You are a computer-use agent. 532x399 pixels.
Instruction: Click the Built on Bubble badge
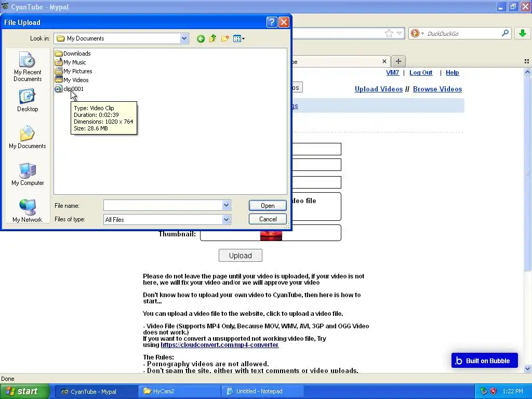click(485, 361)
